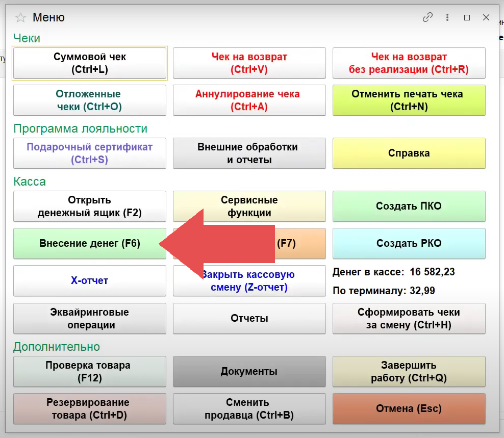This screenshot has height=438, width=504.
Task: Click the gray Документы button
Action: click(x=249, y=372)
